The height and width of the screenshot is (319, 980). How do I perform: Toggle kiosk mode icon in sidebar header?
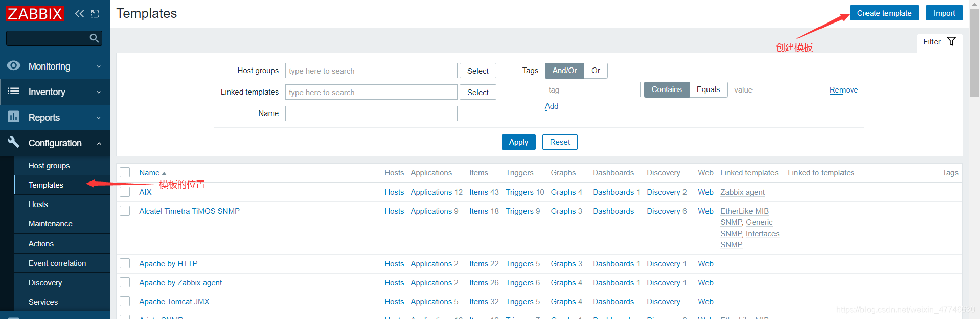click(95, 14)
